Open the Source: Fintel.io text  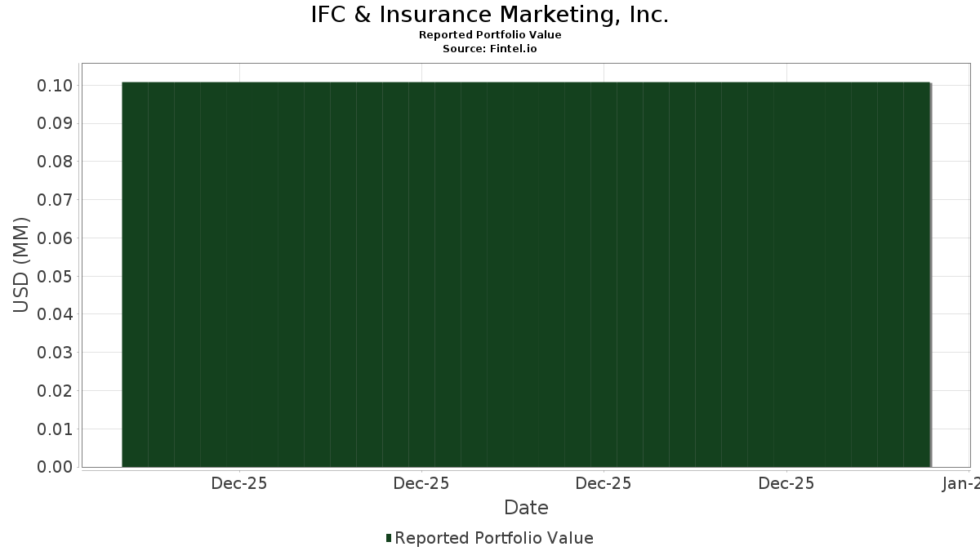[490, 49]
